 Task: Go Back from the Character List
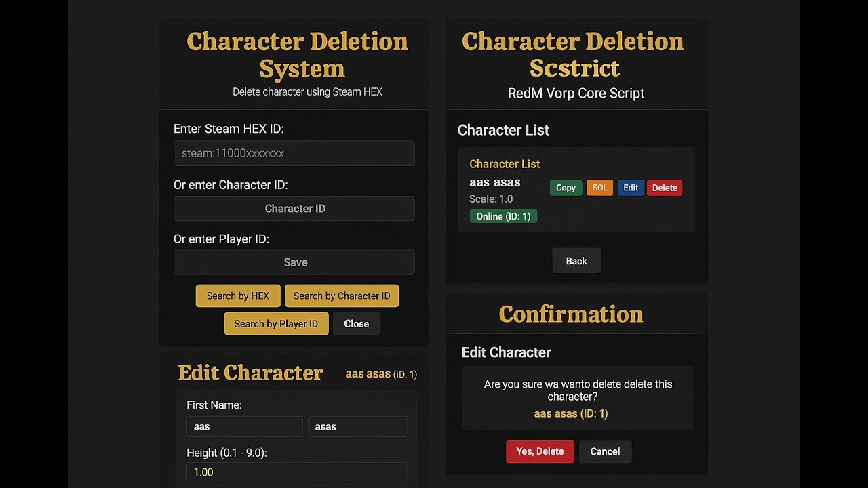coord(576,261)
